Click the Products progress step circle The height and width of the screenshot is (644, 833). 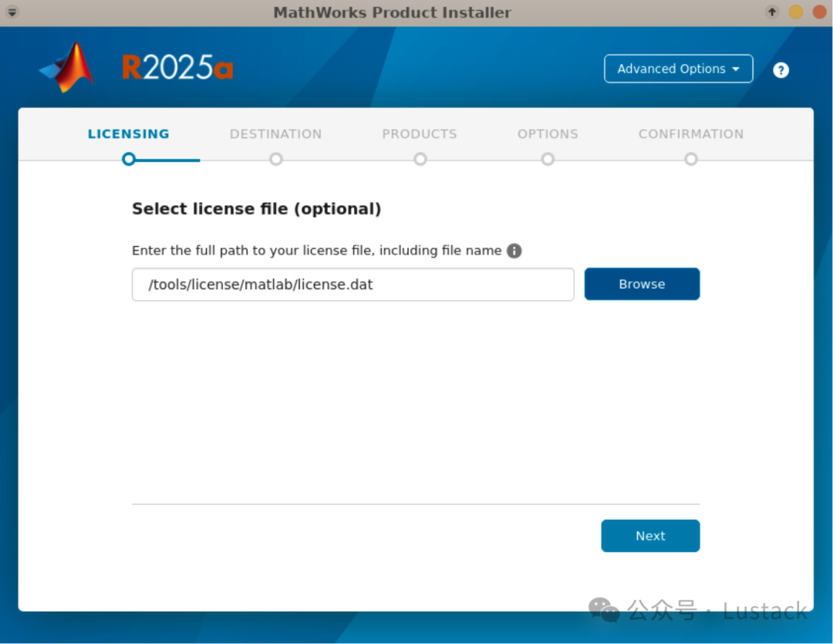(420, 159)
